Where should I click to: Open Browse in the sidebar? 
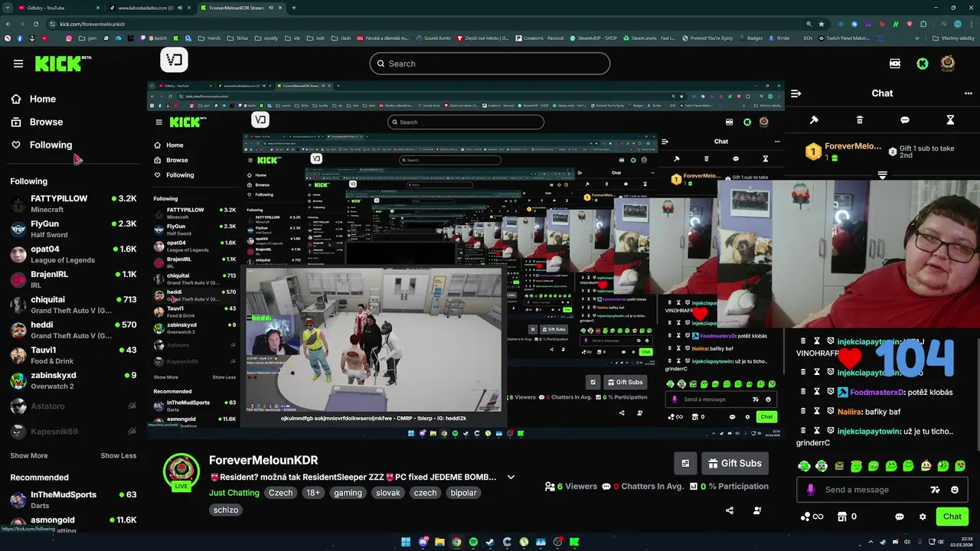tap(46, 122)
